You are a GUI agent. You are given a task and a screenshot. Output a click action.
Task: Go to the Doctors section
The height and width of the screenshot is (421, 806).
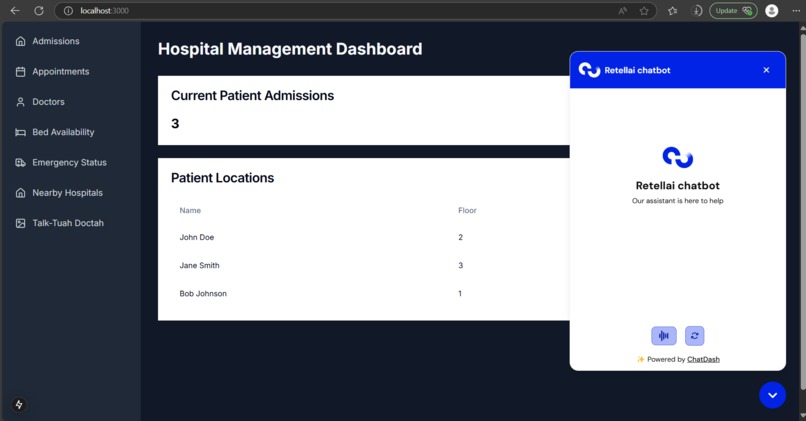coord(40,102)
